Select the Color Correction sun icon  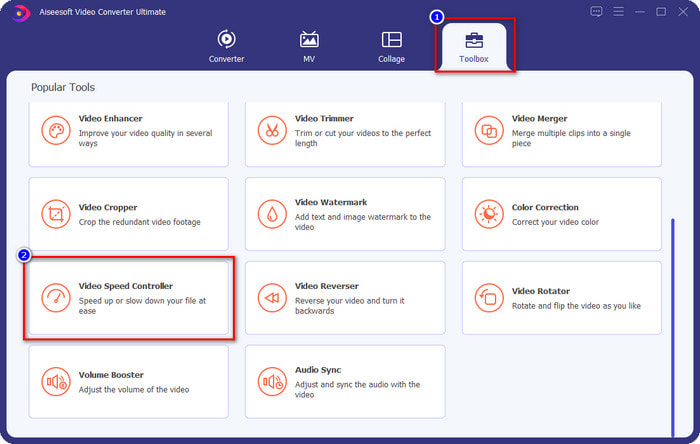[x=488, y=214]
